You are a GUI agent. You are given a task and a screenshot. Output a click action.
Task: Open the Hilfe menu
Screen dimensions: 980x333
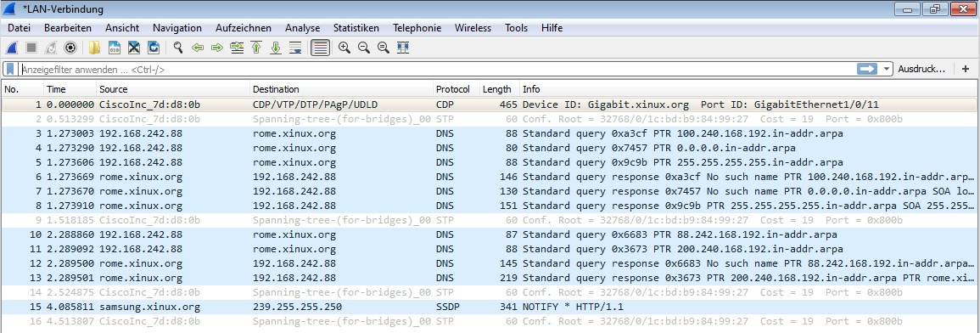[552, 28]
